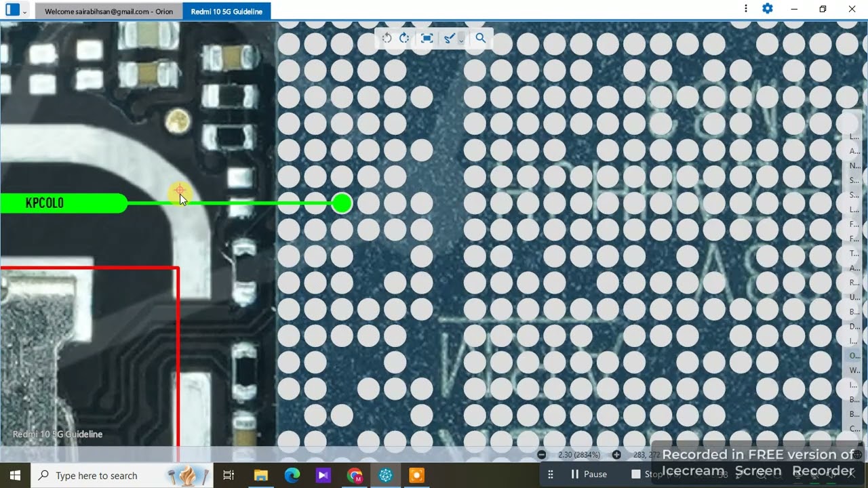Open Task View on the taskbar
This screenshot has height=488, width=868.
coord(229,475)
